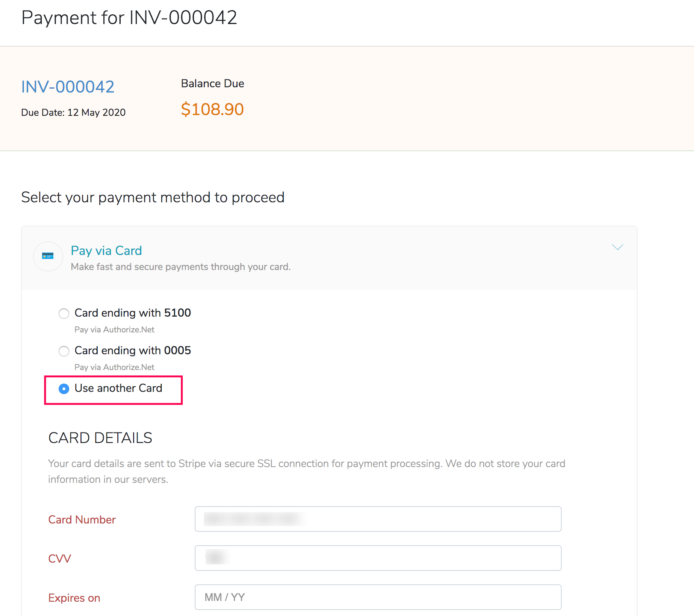This screenshot has height=616, width=694.
Task: Click the Payment for INV-000042 page title
Action: pos(130,17)
